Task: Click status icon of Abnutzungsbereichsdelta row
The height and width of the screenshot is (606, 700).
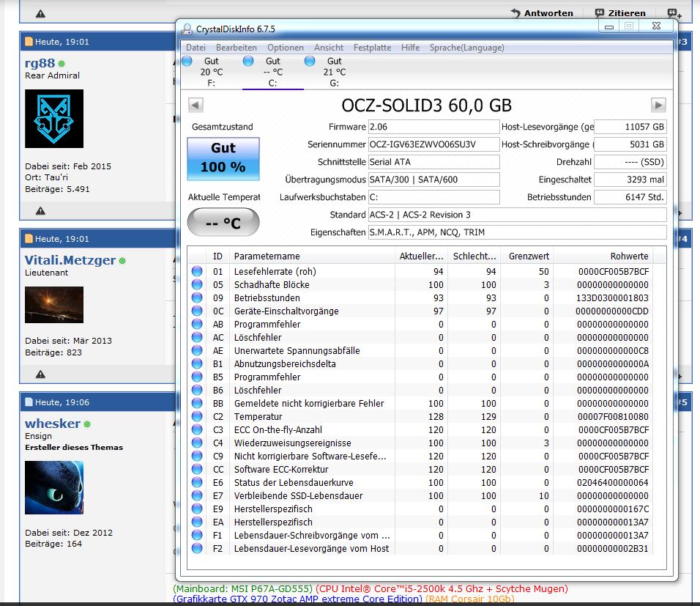Action: click(197, 363)
